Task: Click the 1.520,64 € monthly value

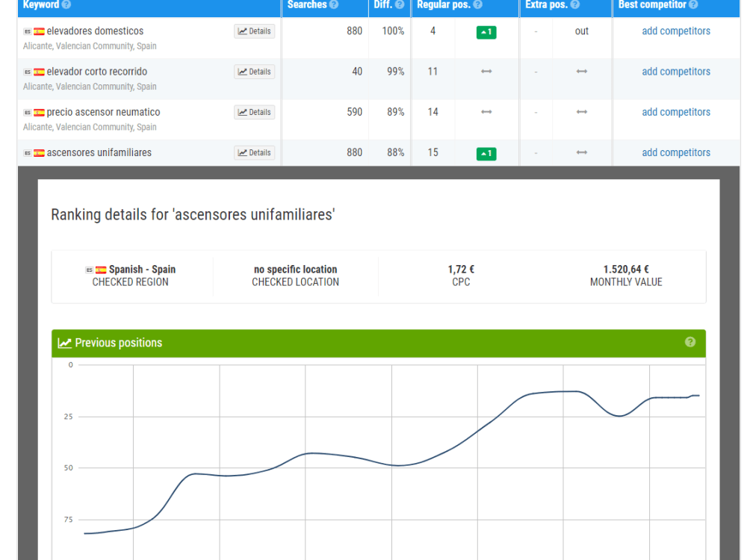Action: (626, 270)
